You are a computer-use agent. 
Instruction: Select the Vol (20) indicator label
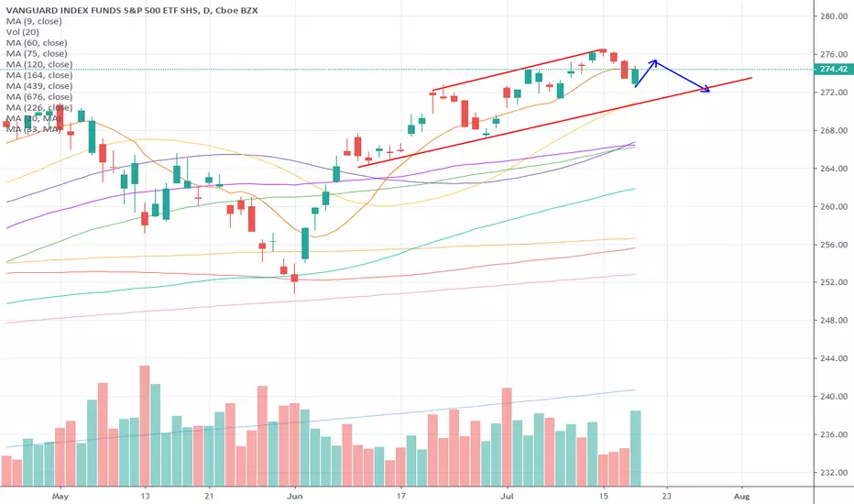coord(22,32)
